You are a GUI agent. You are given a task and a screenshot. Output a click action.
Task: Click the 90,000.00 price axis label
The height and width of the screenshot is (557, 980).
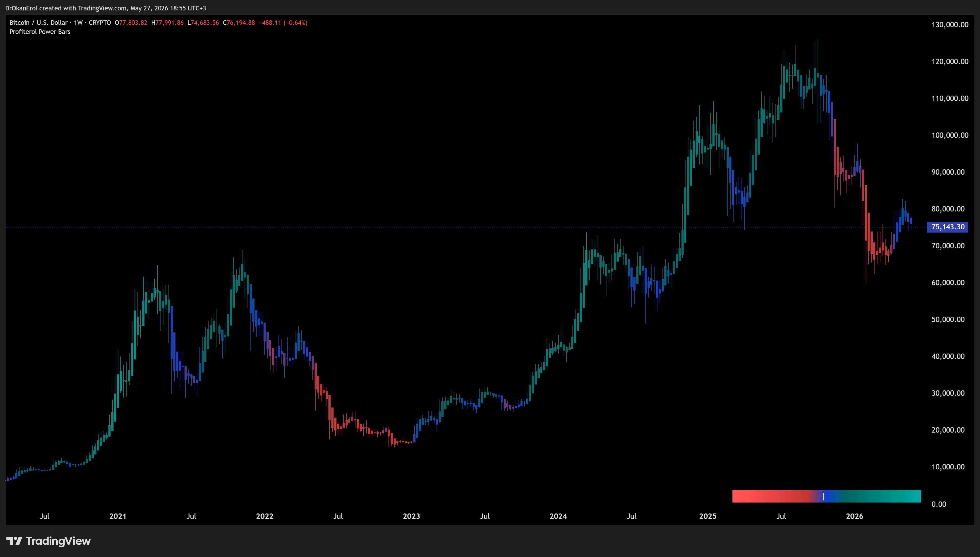pyautogui.click(x=948, y=172)
